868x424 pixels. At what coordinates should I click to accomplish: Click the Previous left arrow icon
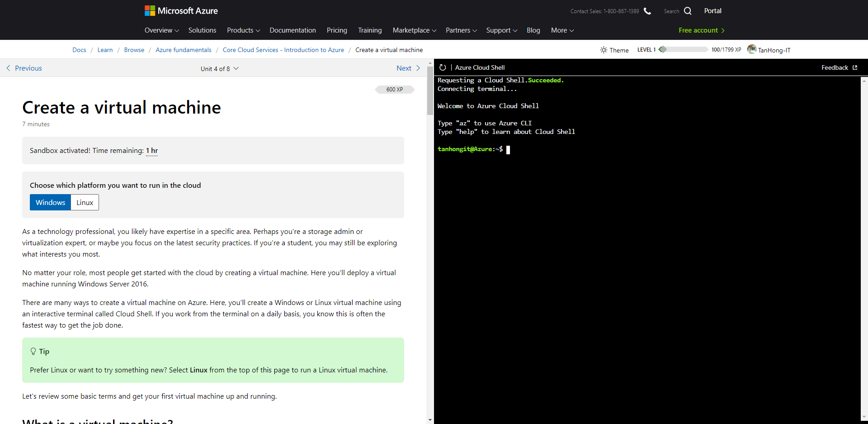click(8, 68)
